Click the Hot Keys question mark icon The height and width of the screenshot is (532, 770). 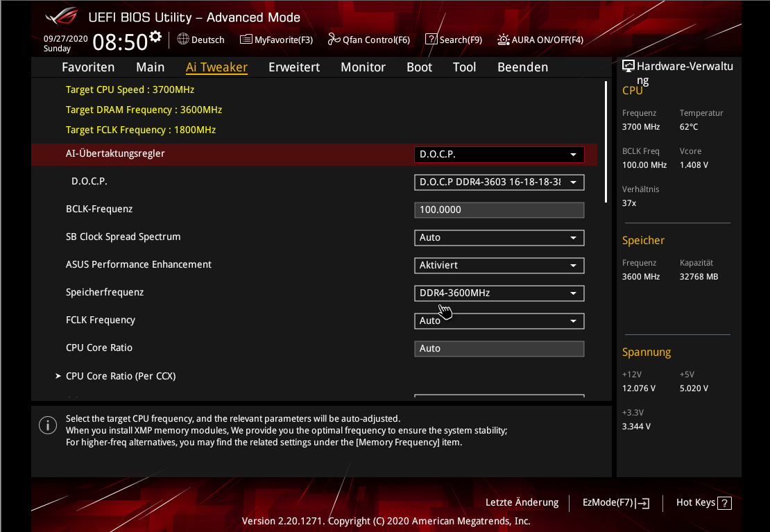pos(724,503)
